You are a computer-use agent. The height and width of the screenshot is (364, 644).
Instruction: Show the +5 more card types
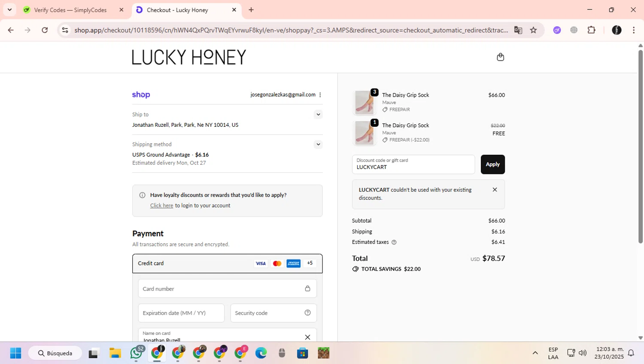click(310, 263)
